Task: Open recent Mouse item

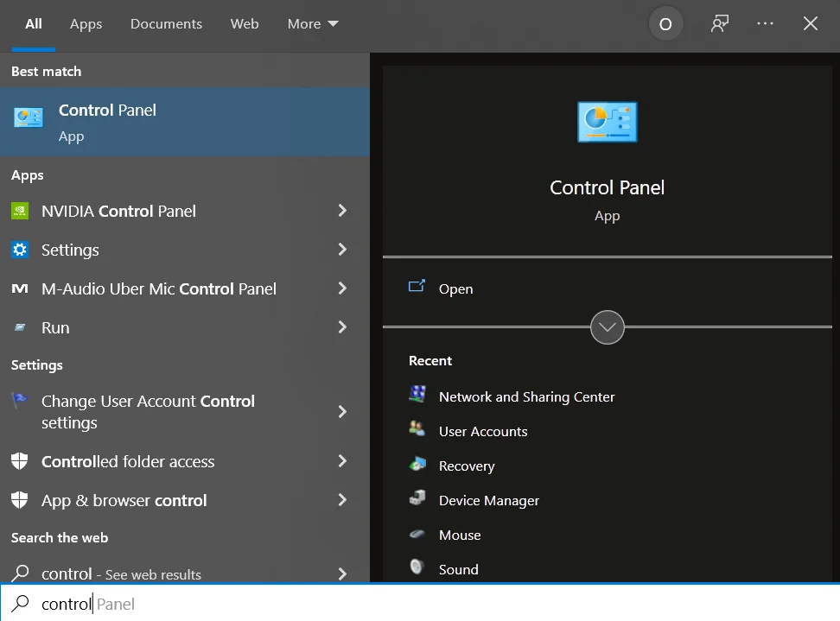Action: [x=460, y=535]
